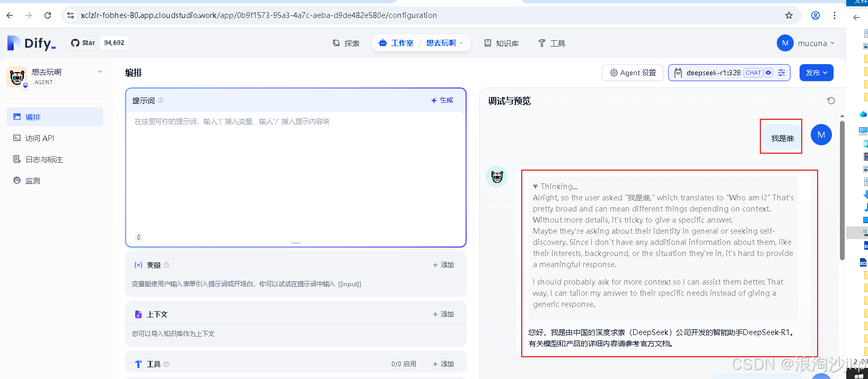Select 编排 in the sidebar
This screenshot has width=868, height=379.
click(x=55, y=117)
